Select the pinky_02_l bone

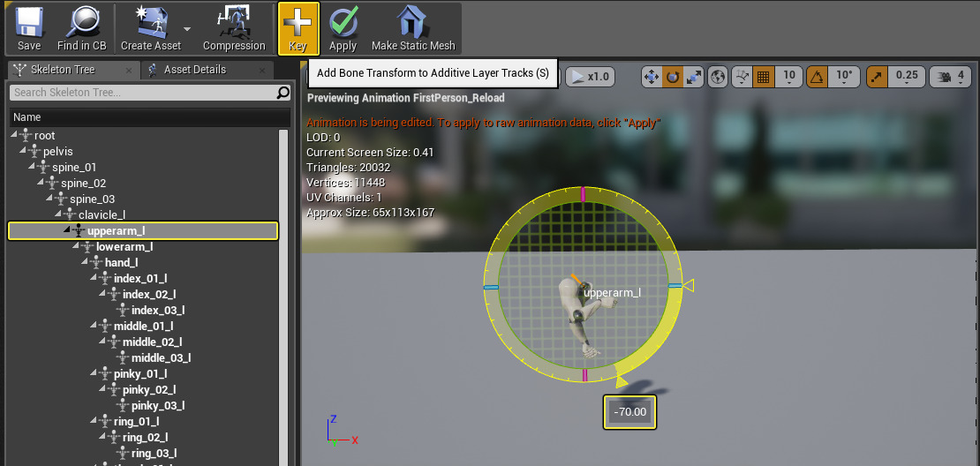(x=150, y=389)
